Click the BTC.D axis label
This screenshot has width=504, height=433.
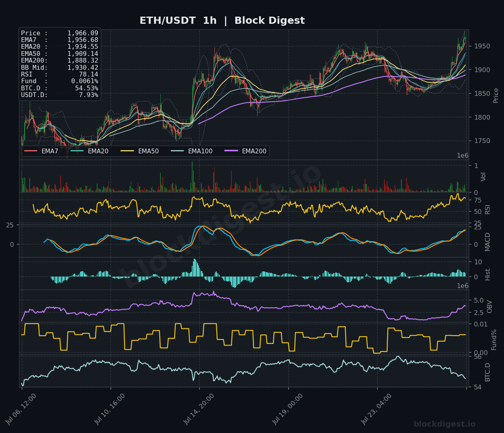pyautogui.click(x=487, y=372)
